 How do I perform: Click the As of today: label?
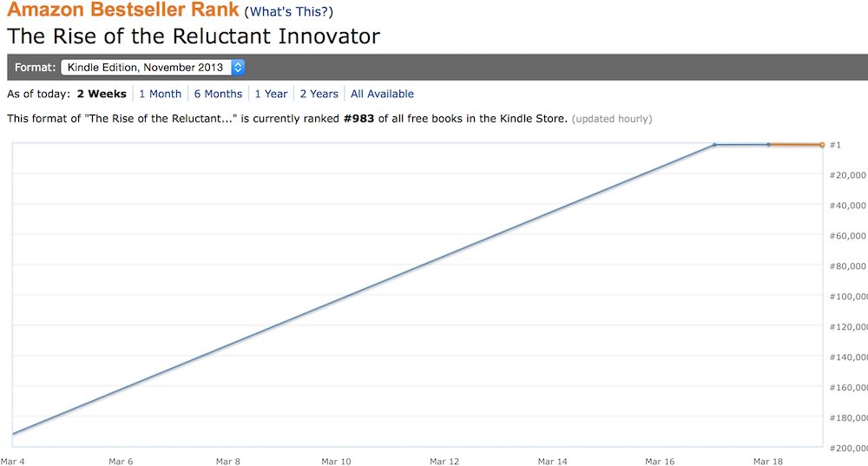tap(39, 94)
